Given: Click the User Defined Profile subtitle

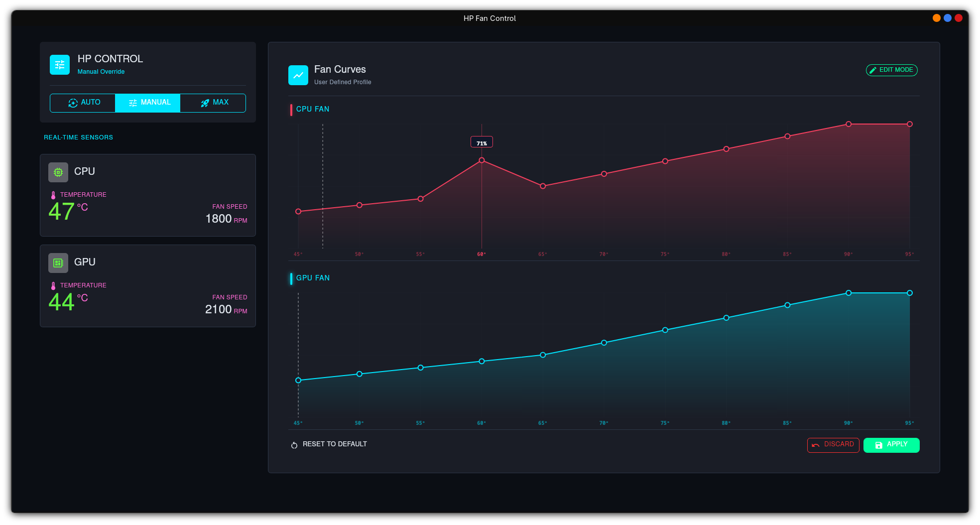Looking at the screenshot, I should coord(343,82).
